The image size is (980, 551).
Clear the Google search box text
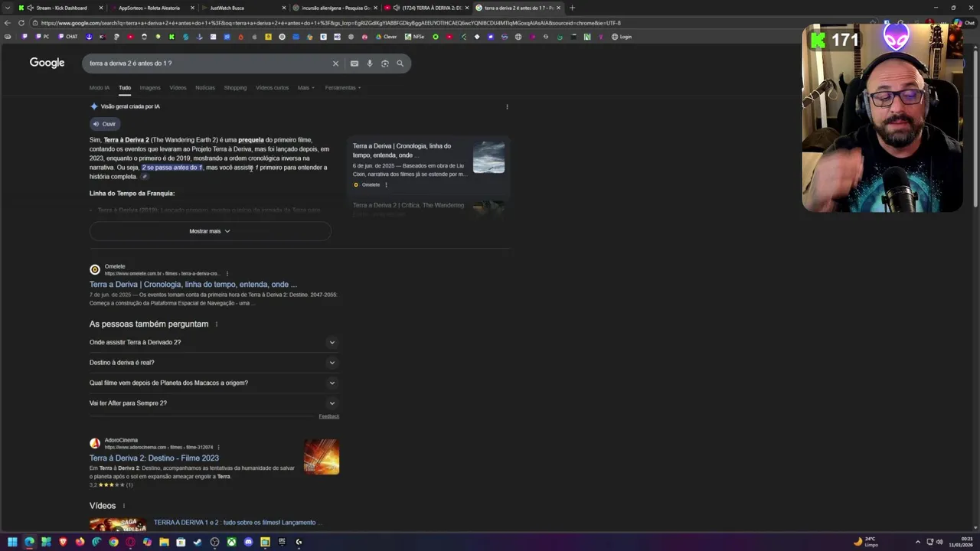coord(335,64)
